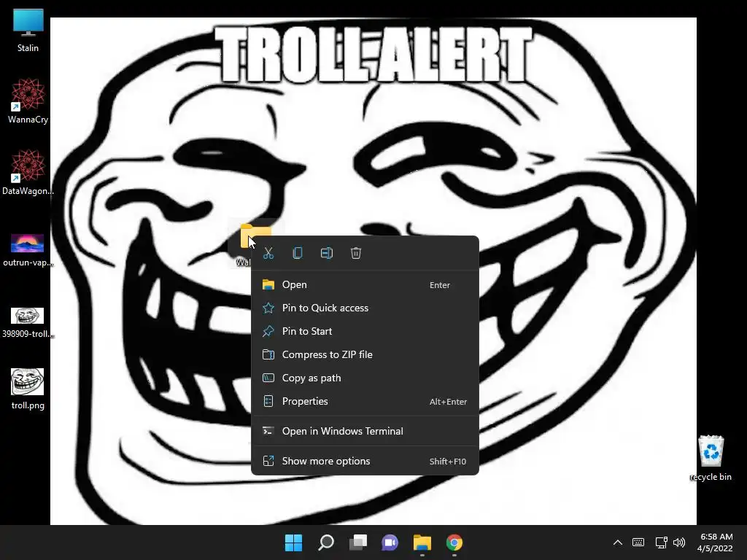Open File Explorer from taskbar
Image resolution: width=747 pixels, height=560 pixels.
pos(422,542)
